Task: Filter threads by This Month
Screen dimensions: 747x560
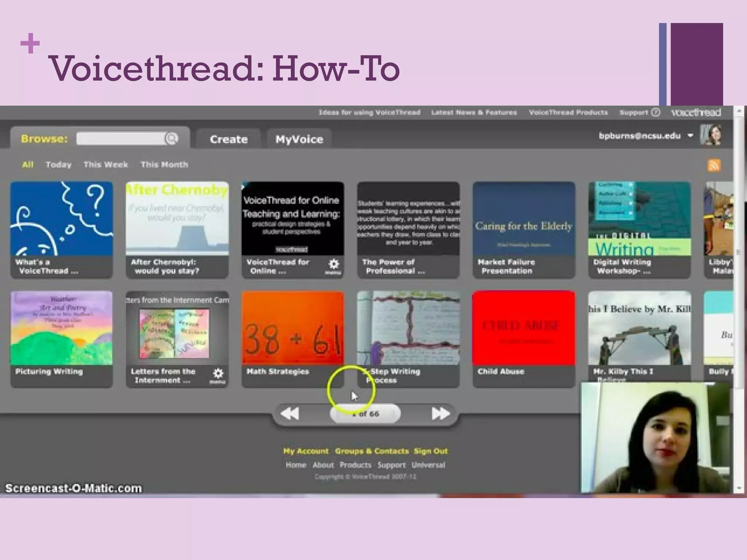Action: coord(164,164)
